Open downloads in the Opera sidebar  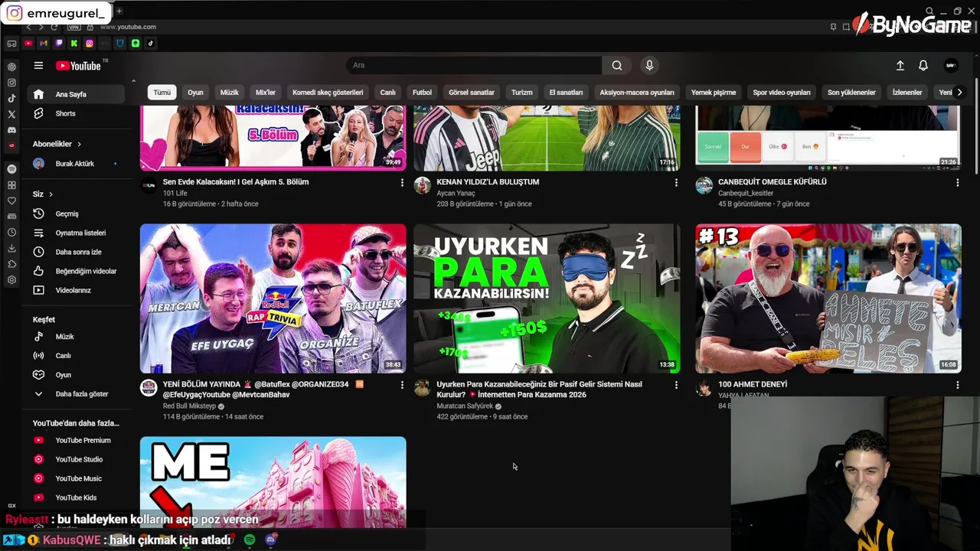11,248
